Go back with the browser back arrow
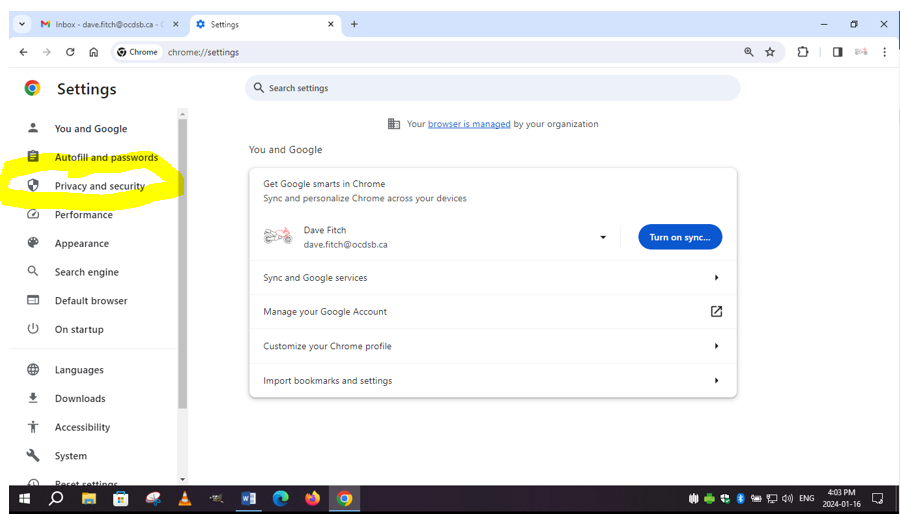900x514 pixels. click(x=24, y=52)
